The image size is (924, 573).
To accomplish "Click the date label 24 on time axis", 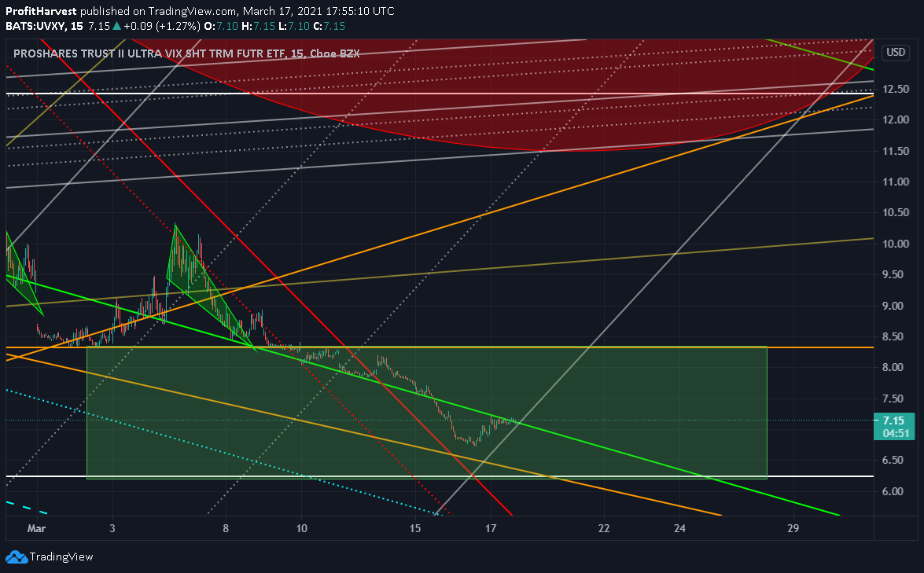I will click(680, 528).
